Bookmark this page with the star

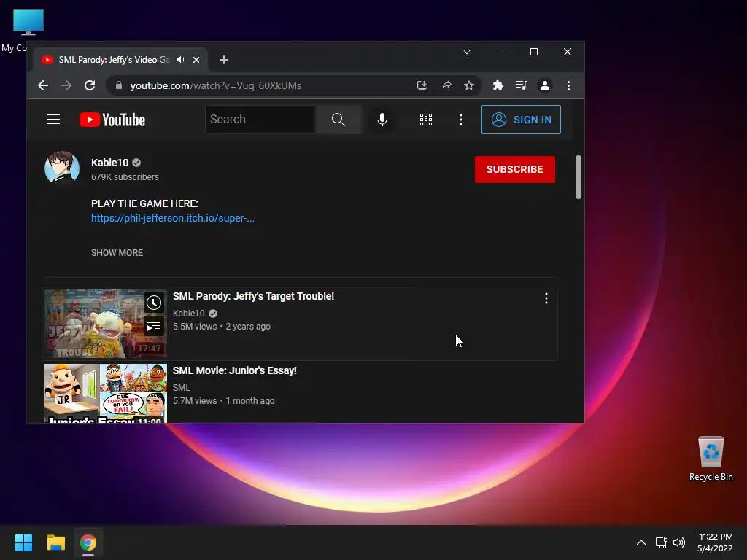coord(469,86)
